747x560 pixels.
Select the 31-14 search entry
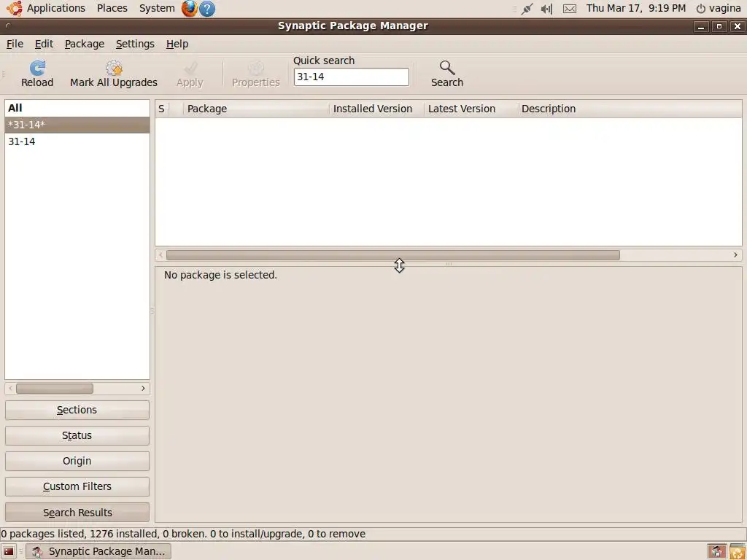(77, 141)
